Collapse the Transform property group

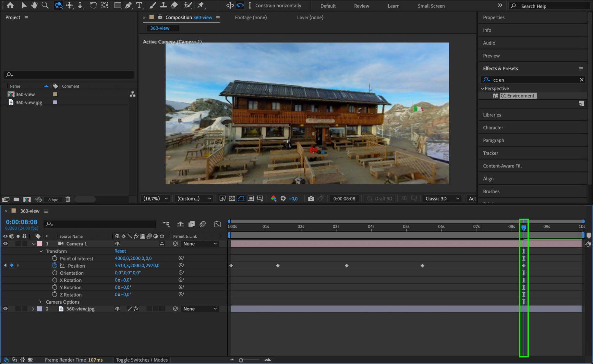tap(41, 251)
